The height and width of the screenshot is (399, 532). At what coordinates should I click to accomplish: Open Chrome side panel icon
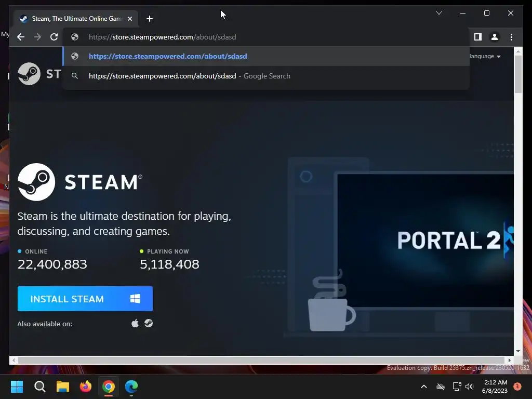click(x=478, y=37)
